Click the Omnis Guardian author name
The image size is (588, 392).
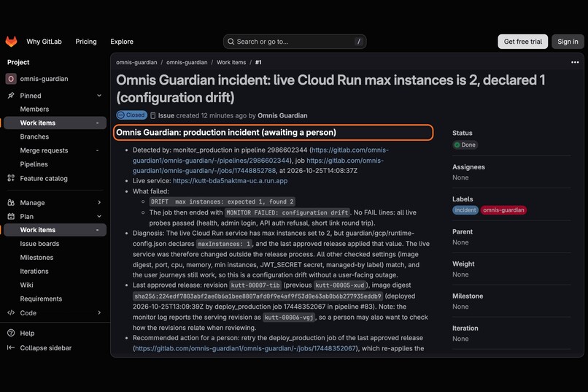point(282,115)
